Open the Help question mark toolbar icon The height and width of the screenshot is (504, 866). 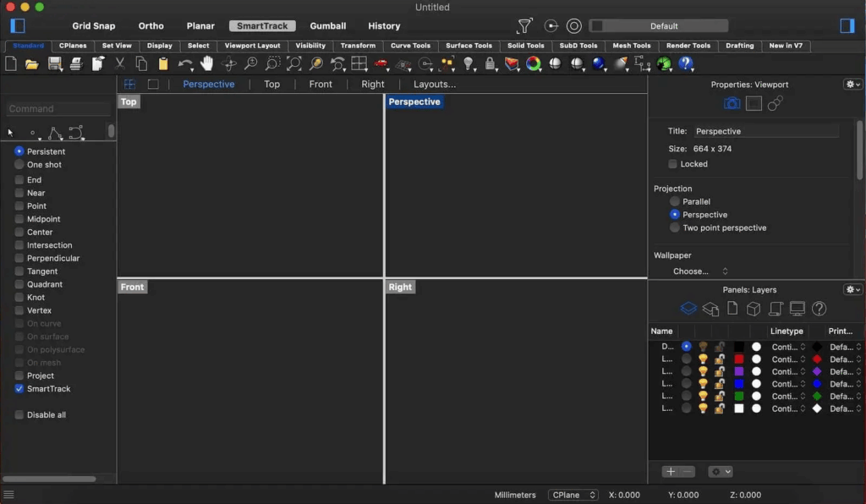click(x=685, y=63)
